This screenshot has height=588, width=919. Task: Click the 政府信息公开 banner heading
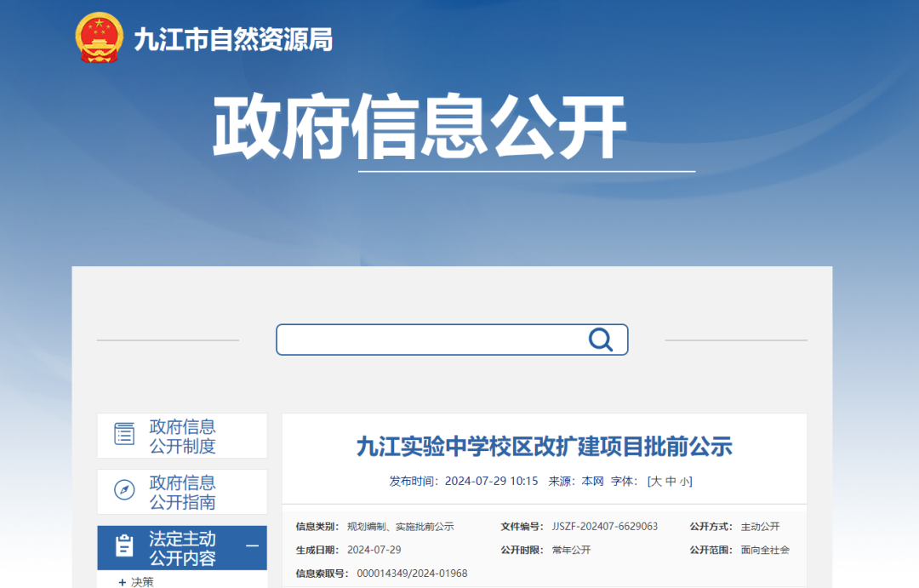tap(420, 126)
